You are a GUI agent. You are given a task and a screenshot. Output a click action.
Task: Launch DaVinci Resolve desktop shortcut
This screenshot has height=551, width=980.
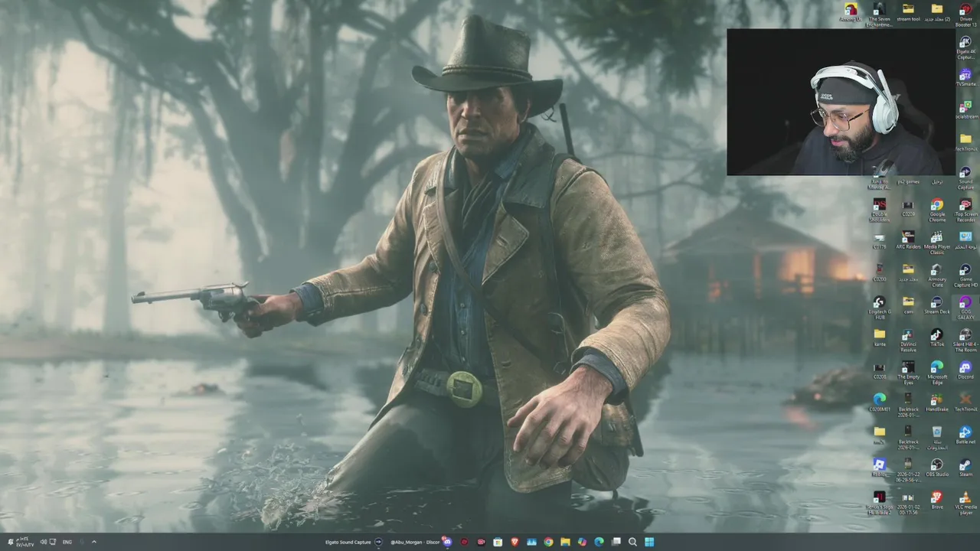click(x=908, y=341)
